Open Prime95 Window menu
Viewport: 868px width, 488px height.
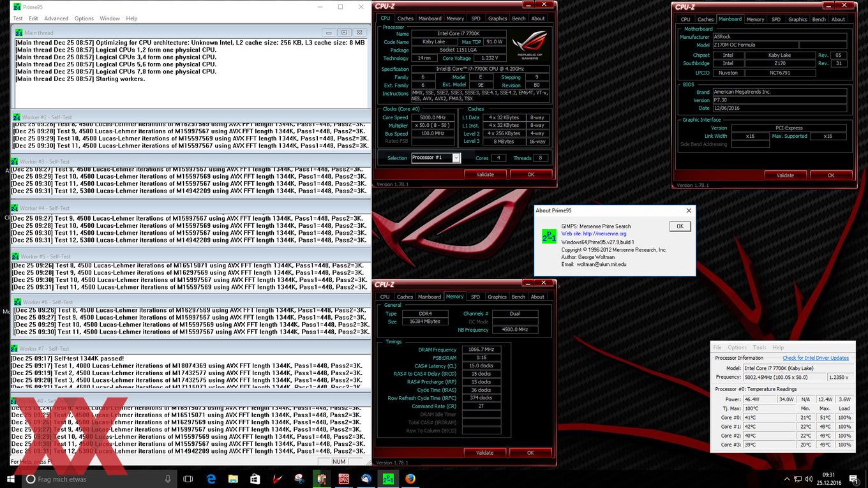110,18
